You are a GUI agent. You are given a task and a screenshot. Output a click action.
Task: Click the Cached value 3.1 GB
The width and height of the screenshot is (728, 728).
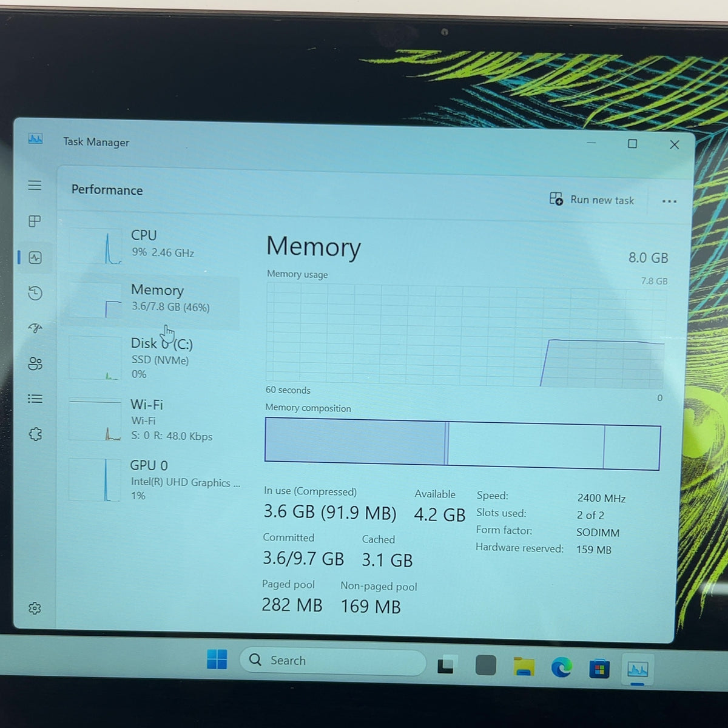tap(387, 561)
